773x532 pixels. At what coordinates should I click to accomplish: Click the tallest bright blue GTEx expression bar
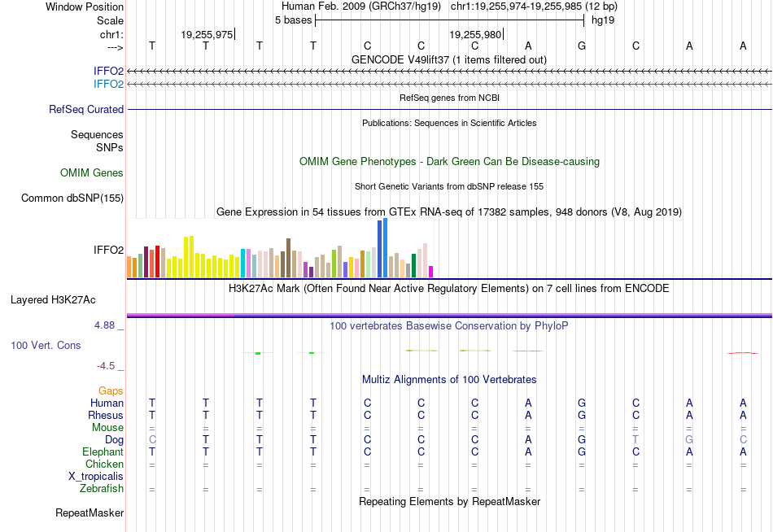386,248
